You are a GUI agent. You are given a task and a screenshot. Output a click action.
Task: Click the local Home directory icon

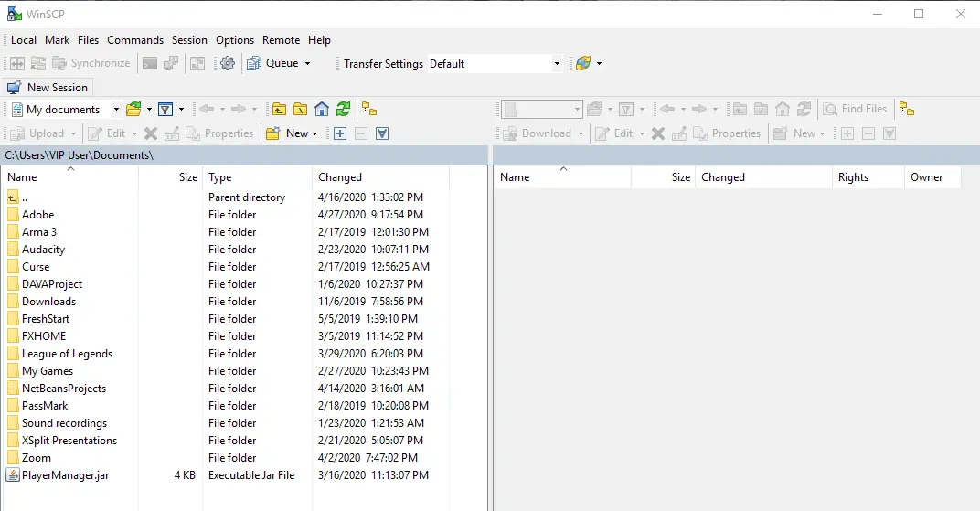[322, 109]
